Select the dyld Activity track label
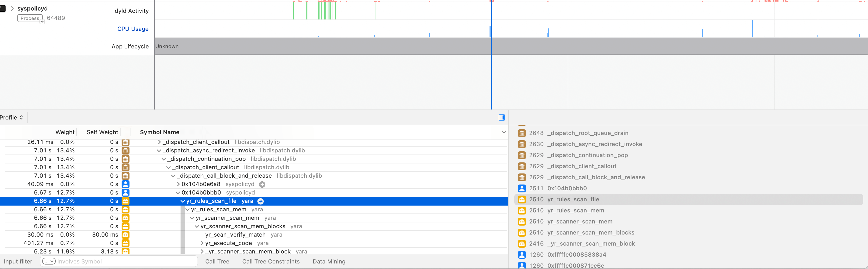868x269 pixels. (x=131, y=11)
